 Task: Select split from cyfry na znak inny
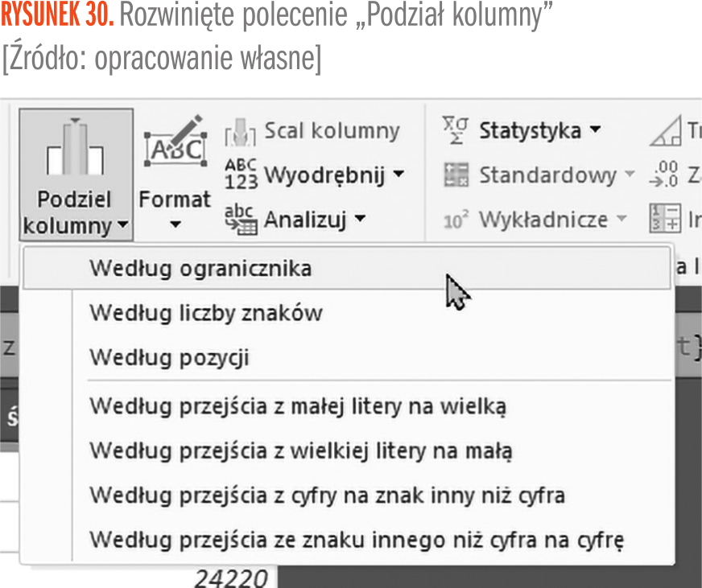tap(327, 494)
